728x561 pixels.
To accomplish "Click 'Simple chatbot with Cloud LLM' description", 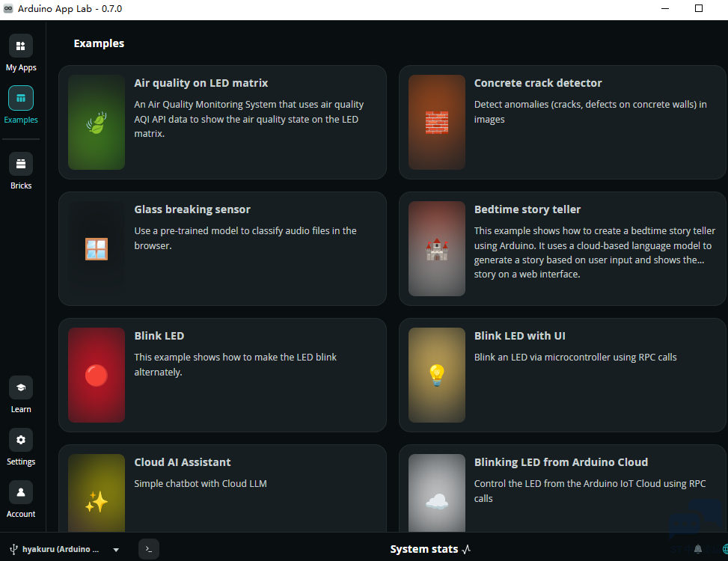I will (x=201, y=483).
